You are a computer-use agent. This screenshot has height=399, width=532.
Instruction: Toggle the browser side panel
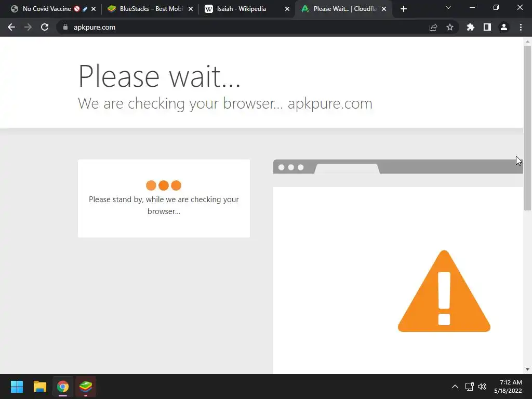tap(487, 27)
